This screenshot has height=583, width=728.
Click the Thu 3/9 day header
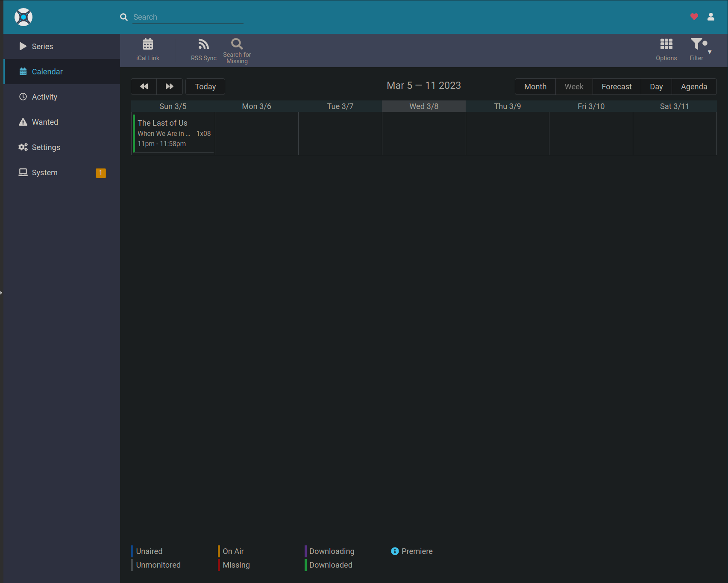[508, 106]
